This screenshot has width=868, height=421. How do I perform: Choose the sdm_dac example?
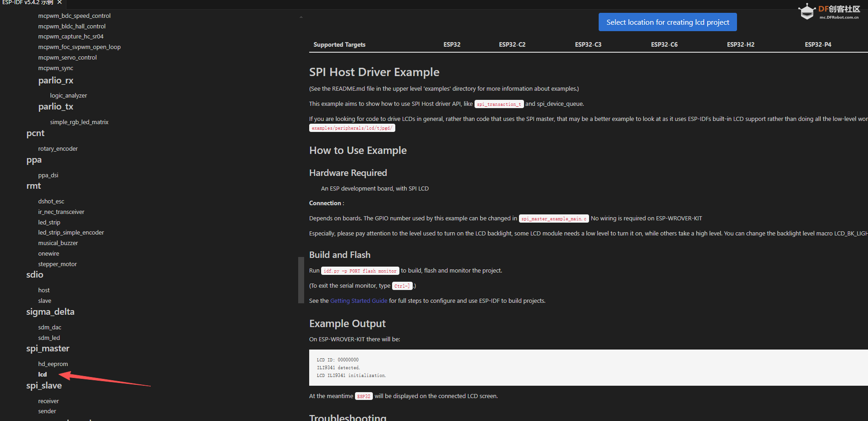coord(49,328)
